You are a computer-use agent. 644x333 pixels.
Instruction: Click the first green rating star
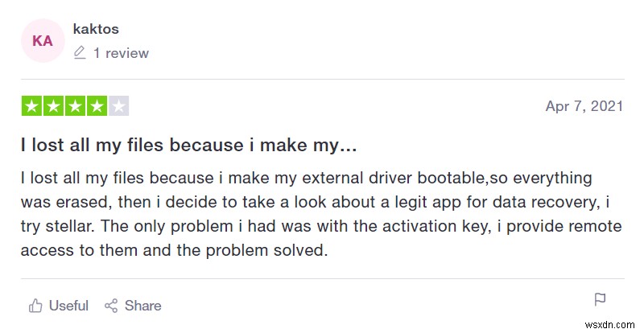(x=32, y=106)
